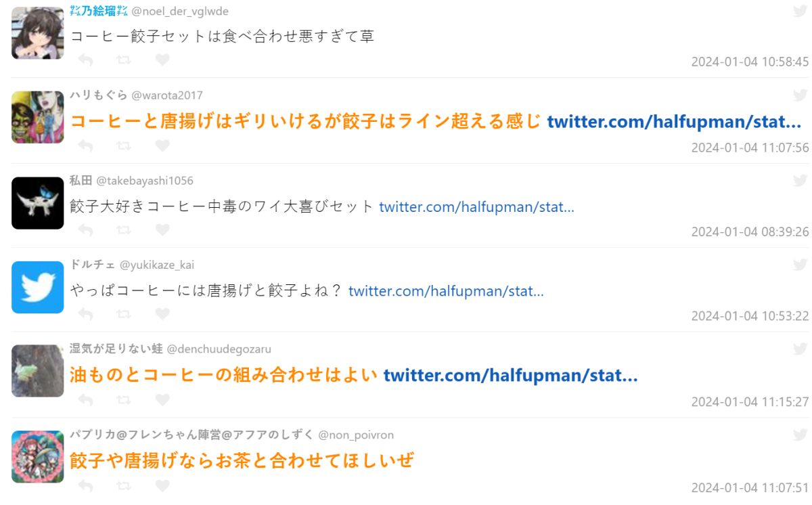Click Twitter bird icon on noel_der_vglwde's tweet

click(800, 10)
